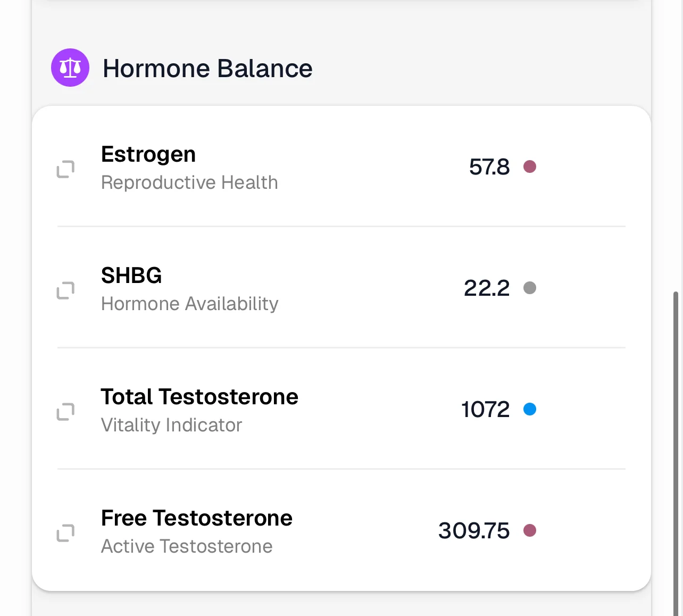This screenshot has height=616, width=683.
Task: Click the blue Total Testosterone status dot
Action: (x=530, y=410)
